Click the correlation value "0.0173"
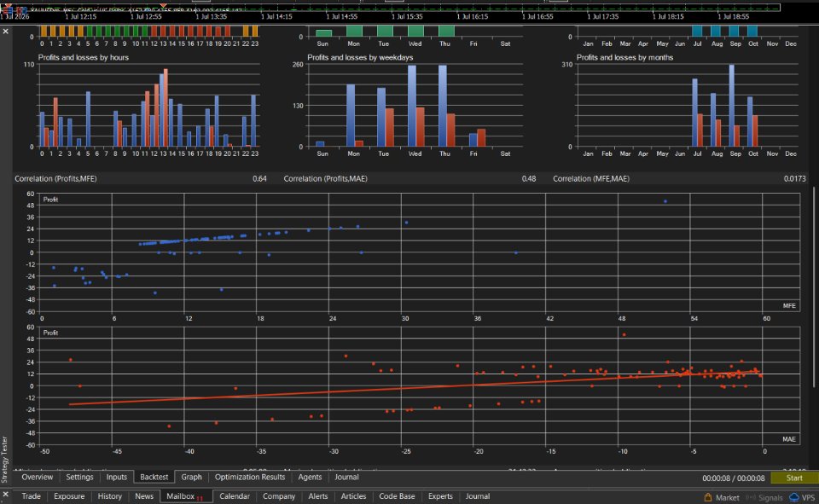The image size is (819, 504). click(x=794, y=178)
